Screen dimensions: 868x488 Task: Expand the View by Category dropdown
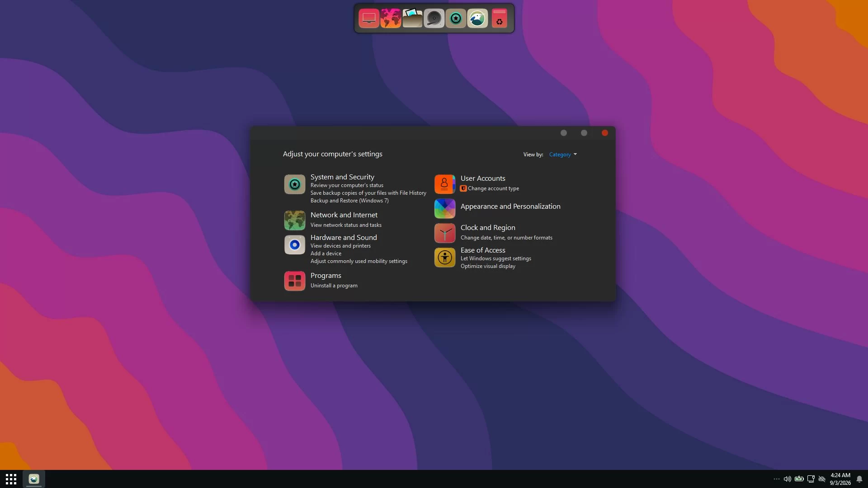pos(563,155)
